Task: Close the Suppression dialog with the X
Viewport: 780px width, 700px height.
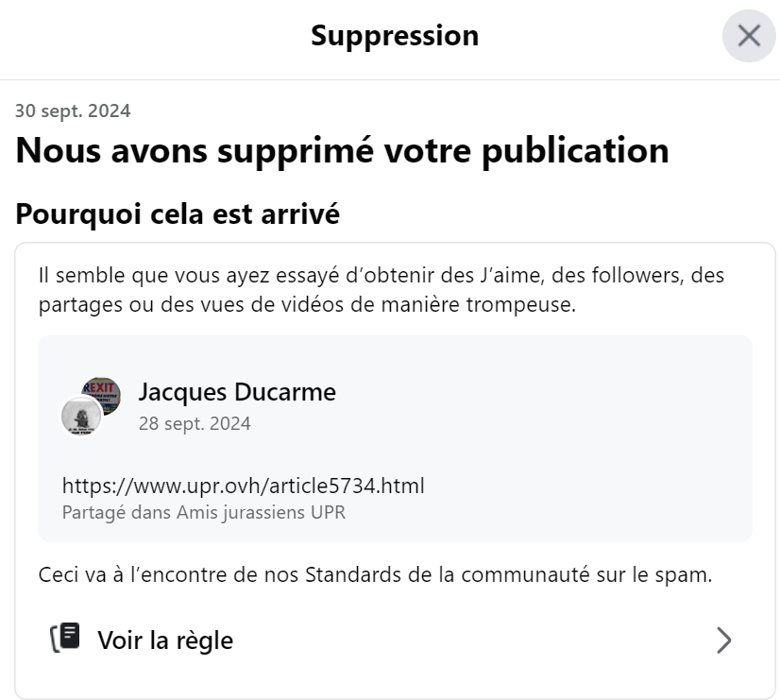Action: [x=749, y=36]
